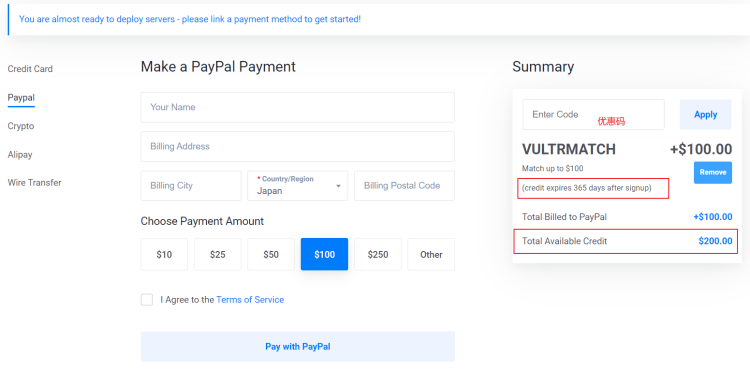Choose Crypto as payment method
The height and width of the screenshot is (370, 750).
[x=21, y=126]
